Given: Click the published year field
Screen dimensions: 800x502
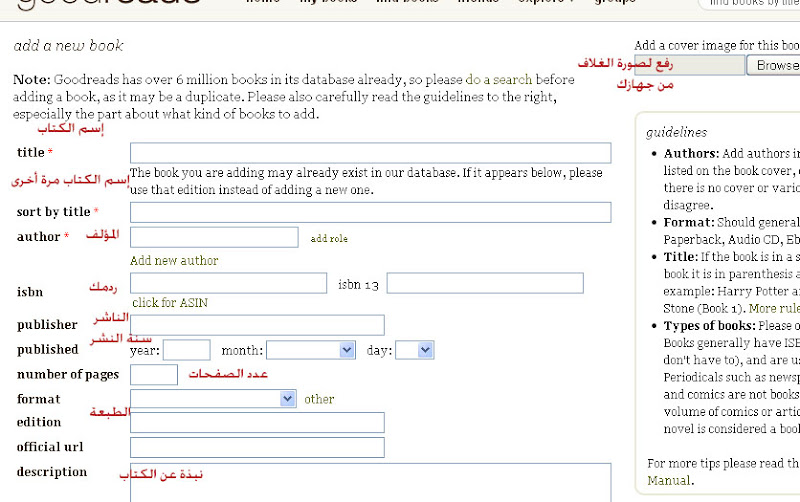Looking at the screenshot, I should click(x=186, y=350).
